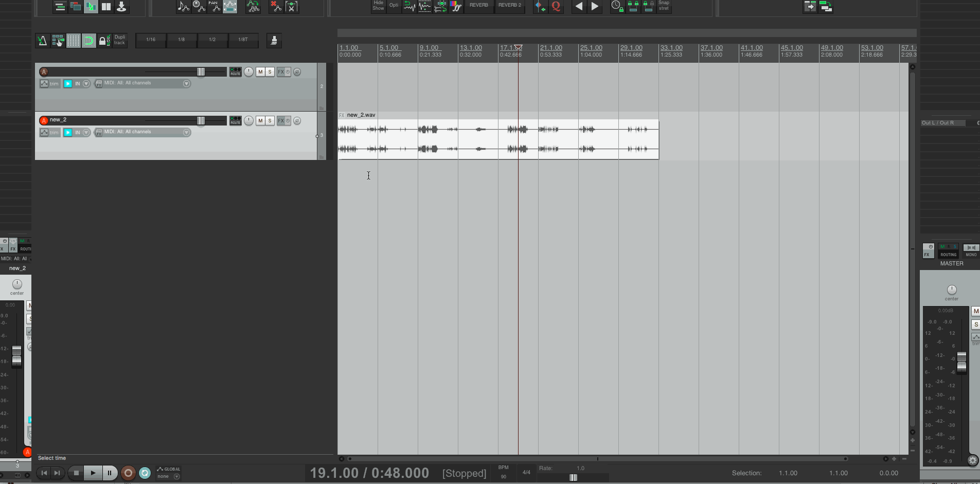The image size is (980, 484).
Task: Open input dropdown arrow on unnamed track 2
Action: point(86,84)
